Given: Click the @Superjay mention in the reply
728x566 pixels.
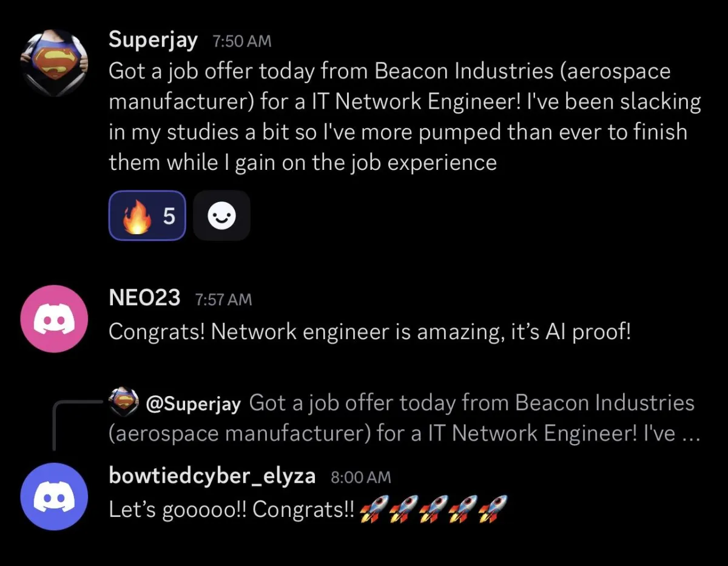Looking at the screenshot, I should [194, 403].
